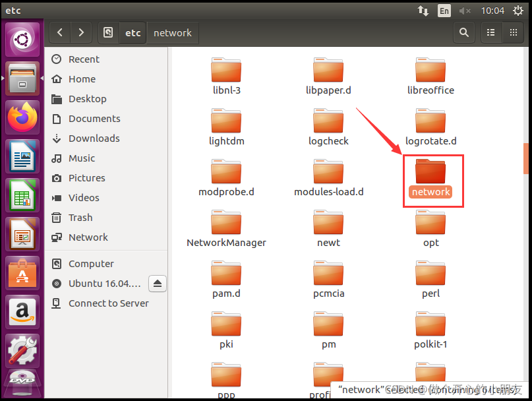Launch LibreOffice Impress from launcher
This screenshot has height=401, width=532.
coord(22,234)
